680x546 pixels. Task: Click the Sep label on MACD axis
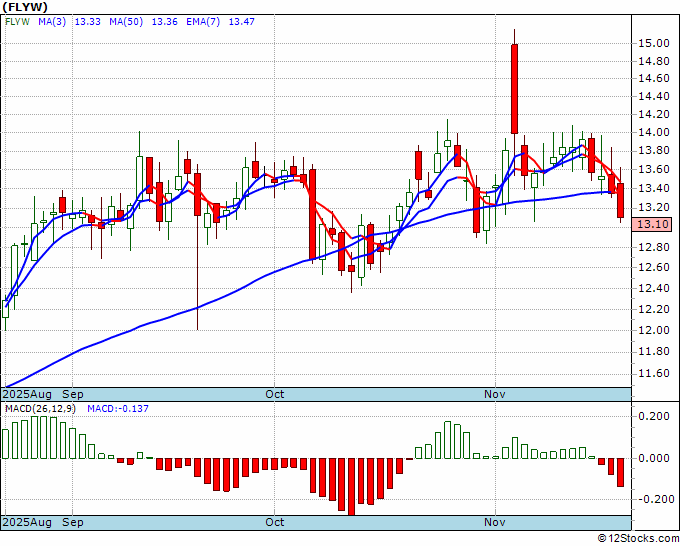pyautogui.click(x=72, y=522)
